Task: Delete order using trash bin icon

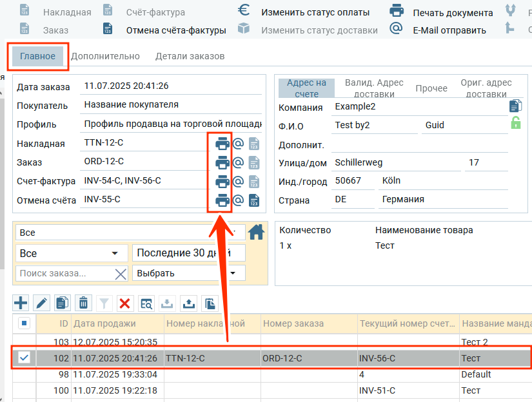Action: [x=83, y=303]
